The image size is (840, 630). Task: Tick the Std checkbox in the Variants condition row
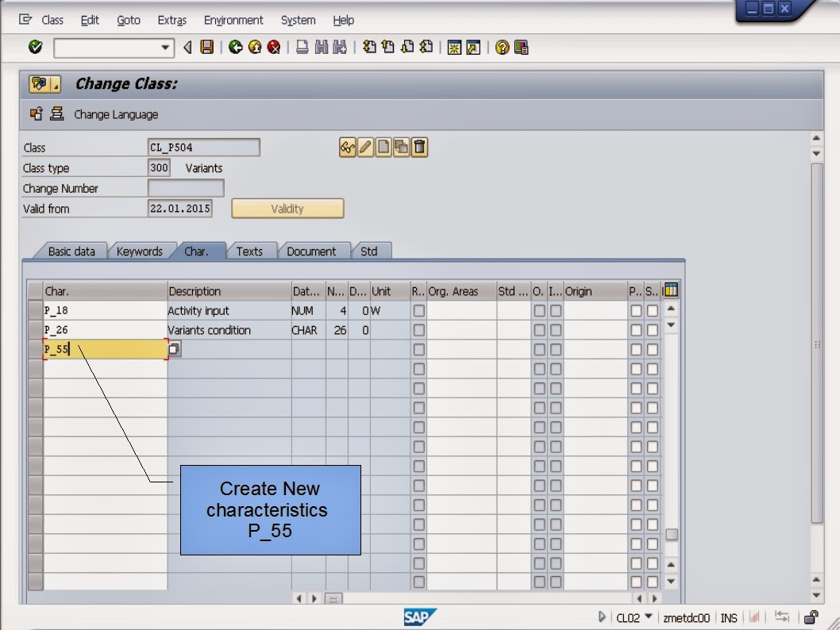tap(512, 330)
